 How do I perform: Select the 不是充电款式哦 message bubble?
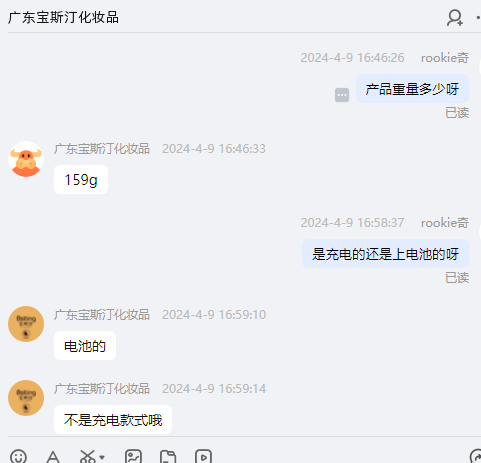coord(113,420)
